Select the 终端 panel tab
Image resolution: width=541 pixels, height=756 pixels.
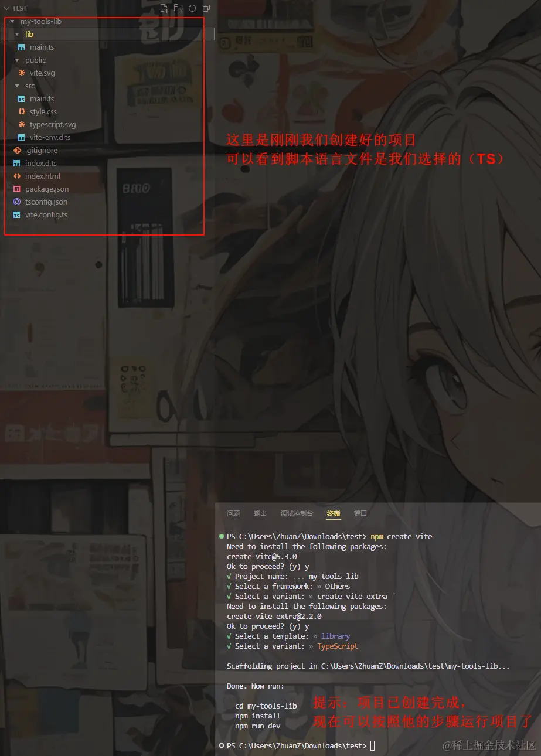[x=334, y=513]
